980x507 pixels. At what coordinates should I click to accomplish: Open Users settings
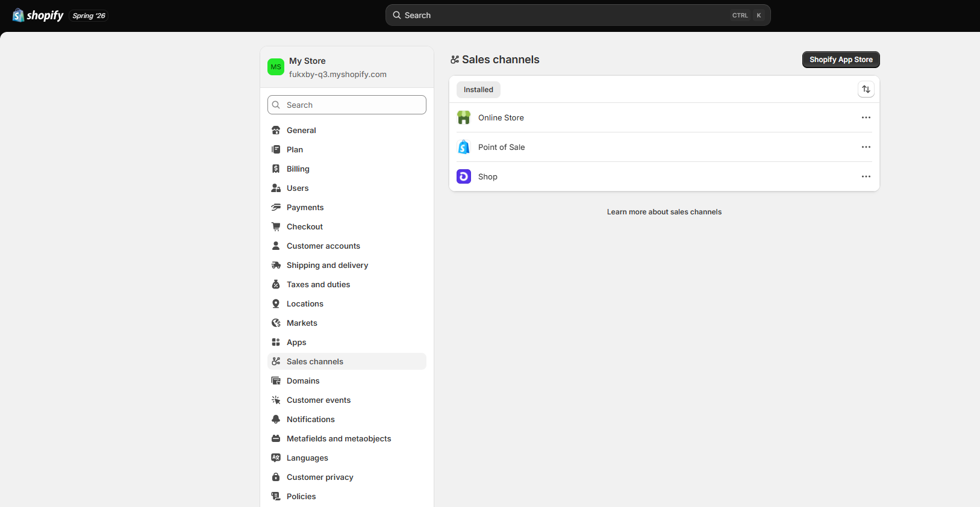point(347,188)
